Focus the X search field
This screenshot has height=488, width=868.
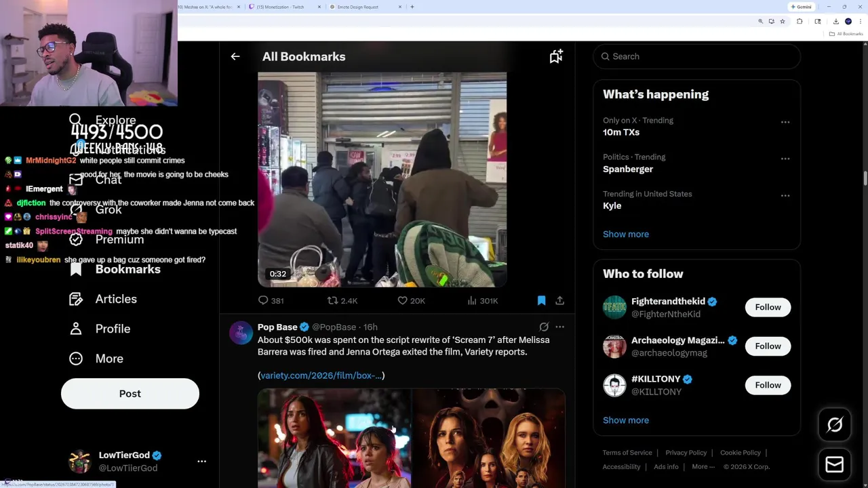tap(697, 56)
